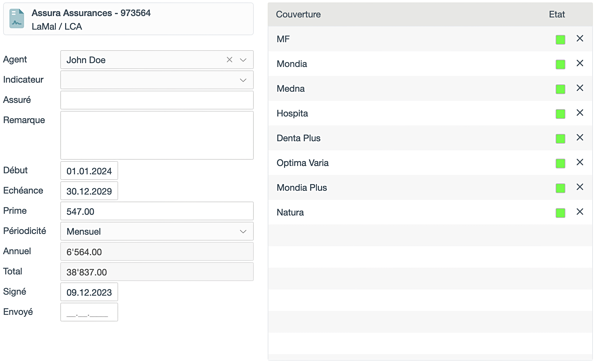Remove the Denta Plus coverage row

pyautogui.click(x=580, y=137)
